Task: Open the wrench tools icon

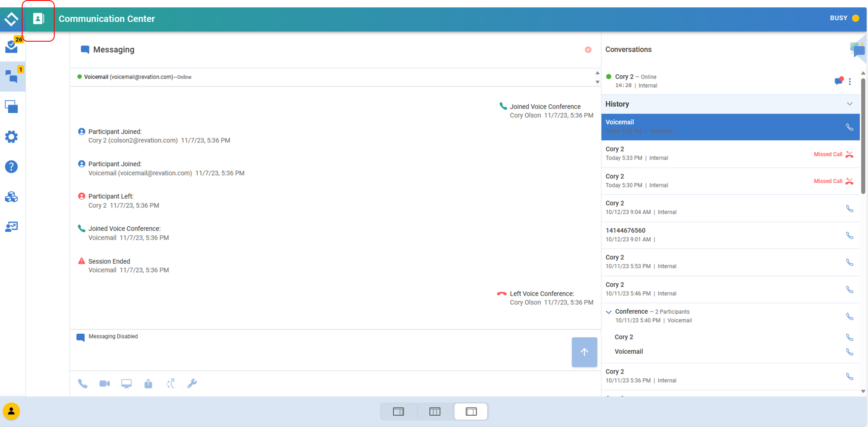Action: tap(192, 384)
